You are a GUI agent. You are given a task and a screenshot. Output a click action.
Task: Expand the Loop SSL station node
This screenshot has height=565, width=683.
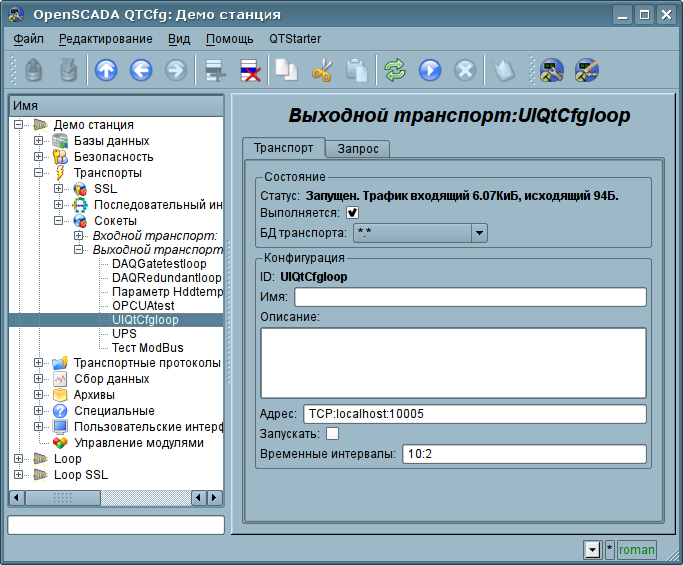coord(18,475)
